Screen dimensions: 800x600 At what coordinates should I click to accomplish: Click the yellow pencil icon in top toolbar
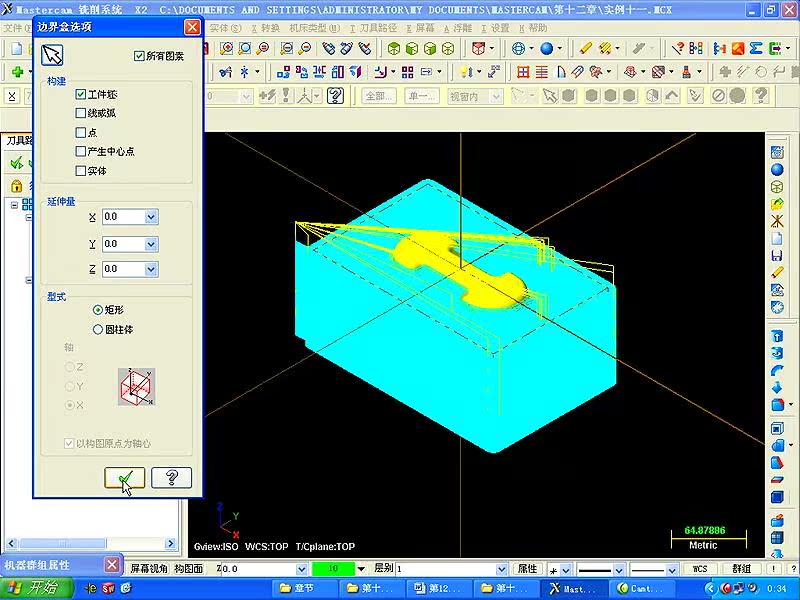[586, 48]
